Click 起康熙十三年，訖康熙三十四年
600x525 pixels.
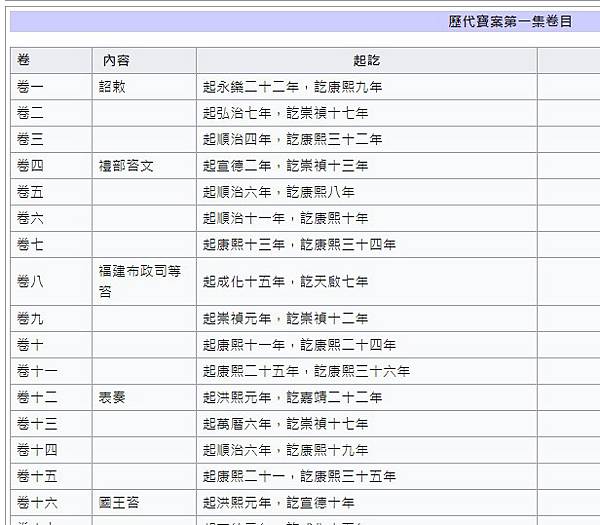(299, 245)
